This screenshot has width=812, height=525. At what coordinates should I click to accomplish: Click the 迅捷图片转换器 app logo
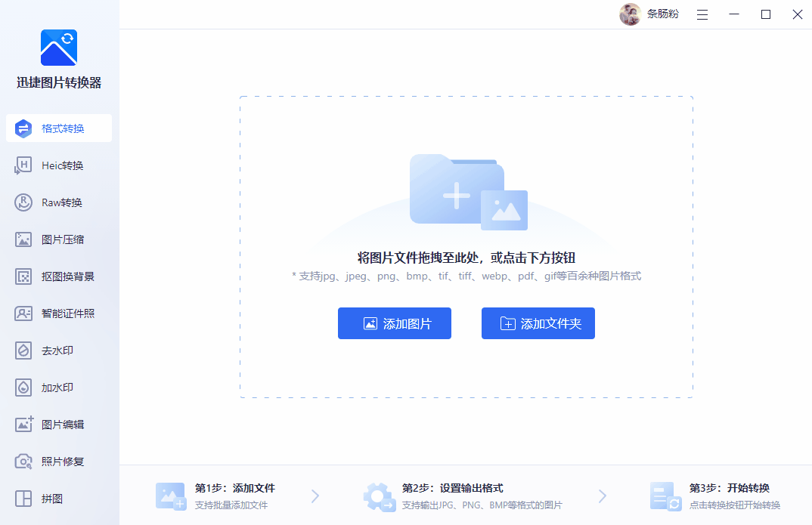click(x=59, y=48)
